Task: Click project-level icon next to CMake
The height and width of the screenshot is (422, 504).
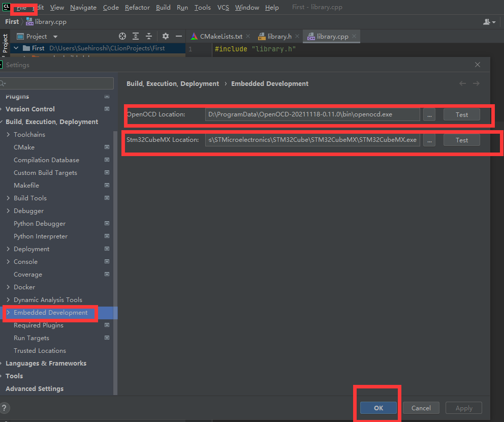Action: [x=107, y=147]
